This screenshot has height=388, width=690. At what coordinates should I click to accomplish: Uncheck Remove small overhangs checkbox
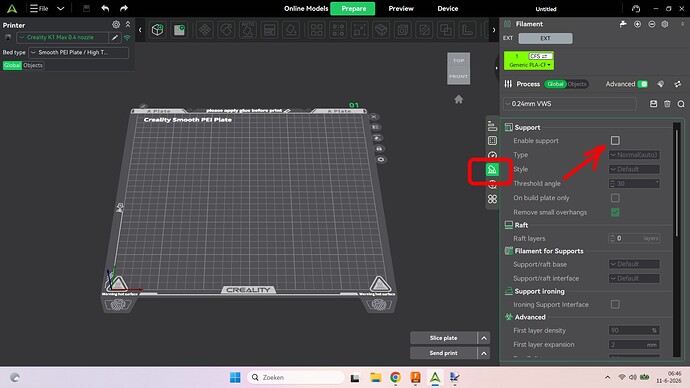(x=615, y=212)
